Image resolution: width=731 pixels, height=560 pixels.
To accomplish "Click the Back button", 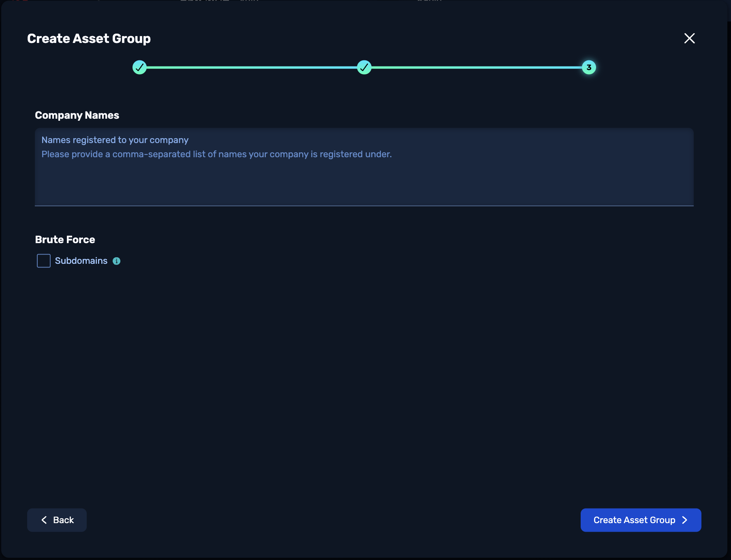I will pyautogui.click(x=57, y=520).
